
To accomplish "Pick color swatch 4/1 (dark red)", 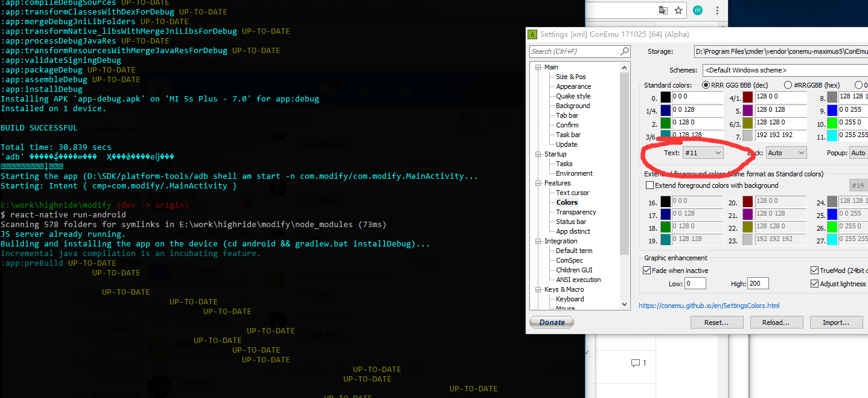I will pos(748,97).
